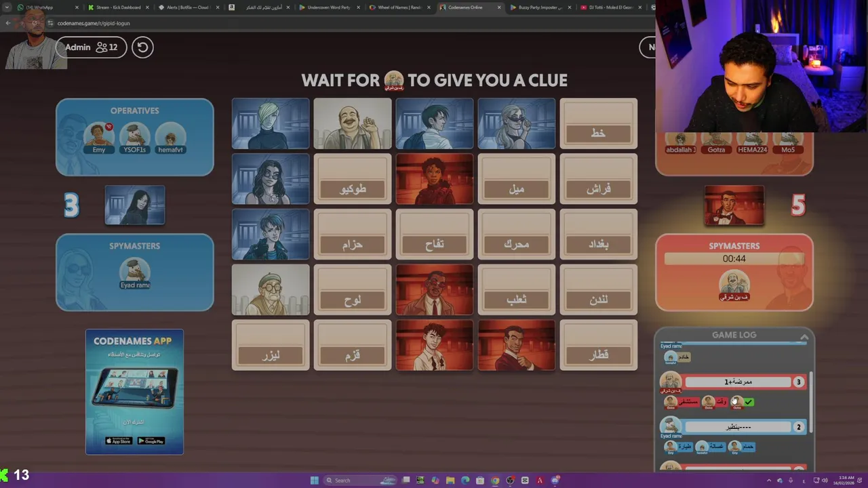The image size is (868, 488).
Task: Choose the word card تفاح
Action: tap(435, 235)
